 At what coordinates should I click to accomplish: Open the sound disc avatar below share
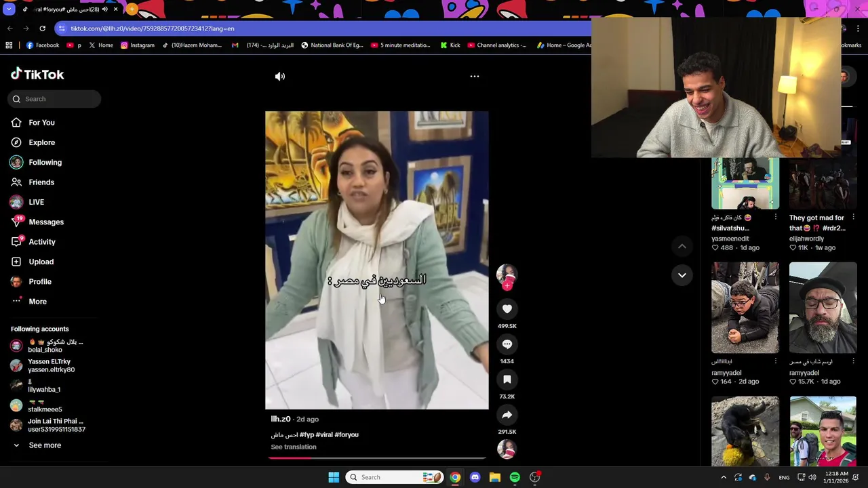(507, 449)
